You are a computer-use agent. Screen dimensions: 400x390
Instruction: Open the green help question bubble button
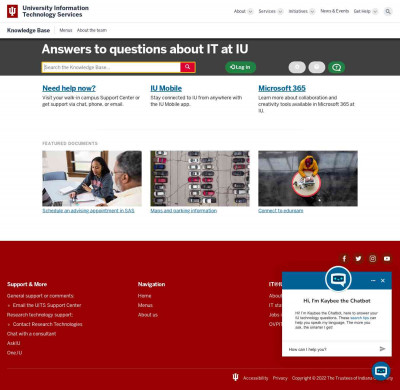(336, 67)
